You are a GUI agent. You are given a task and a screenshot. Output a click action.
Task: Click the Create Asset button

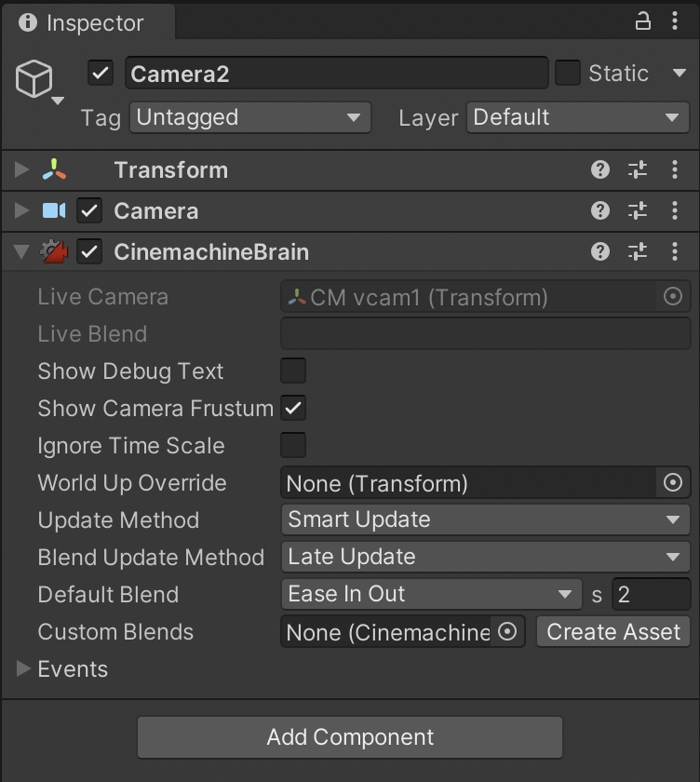coord(613,631)
